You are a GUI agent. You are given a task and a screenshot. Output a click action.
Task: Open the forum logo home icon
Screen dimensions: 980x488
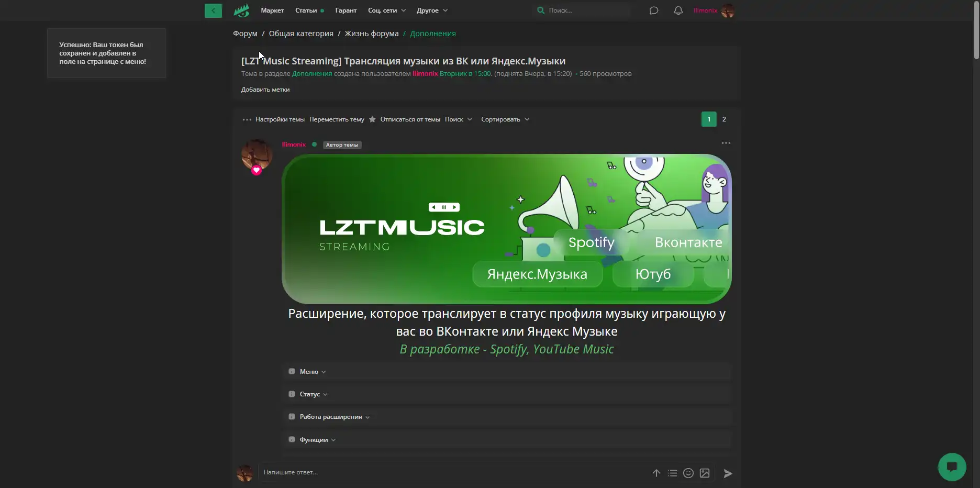click(241, 10)
